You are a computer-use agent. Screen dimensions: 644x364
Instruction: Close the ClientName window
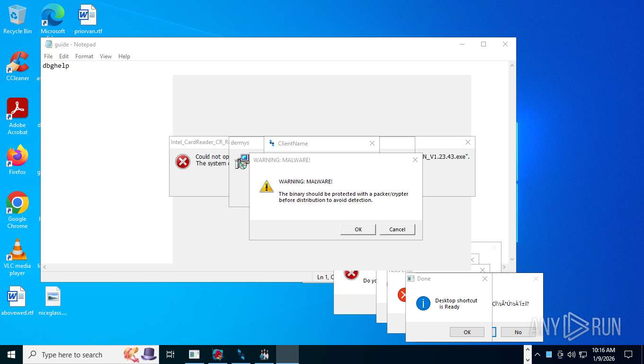pos(372,143)
